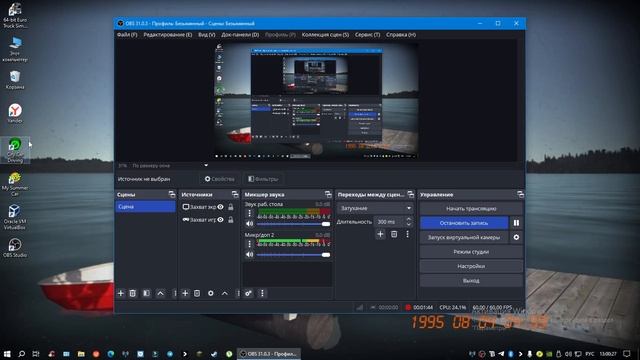Viewport: 640px width, 360px height.
Task: Select the Корзина recycle bin icon
Action: (x=15, y=80)
